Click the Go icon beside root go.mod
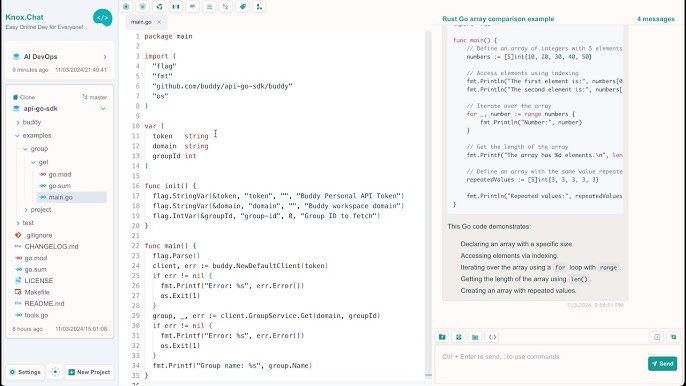Screen dimensions: 686x386 [x=18, y=258]
